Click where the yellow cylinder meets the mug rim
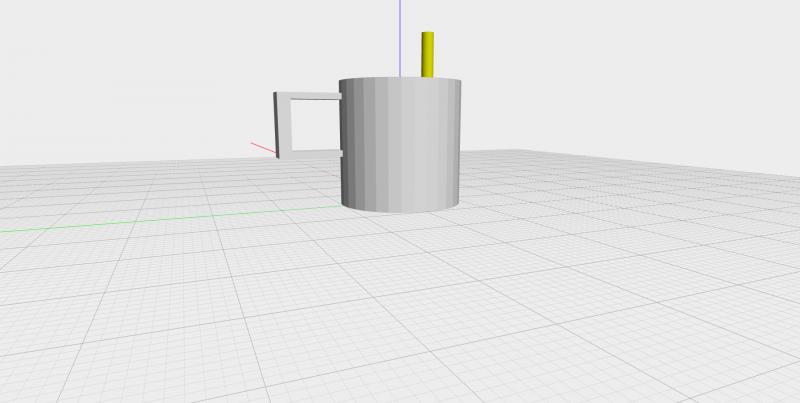This screenshot has height=403, width=800. pos(427,75)
